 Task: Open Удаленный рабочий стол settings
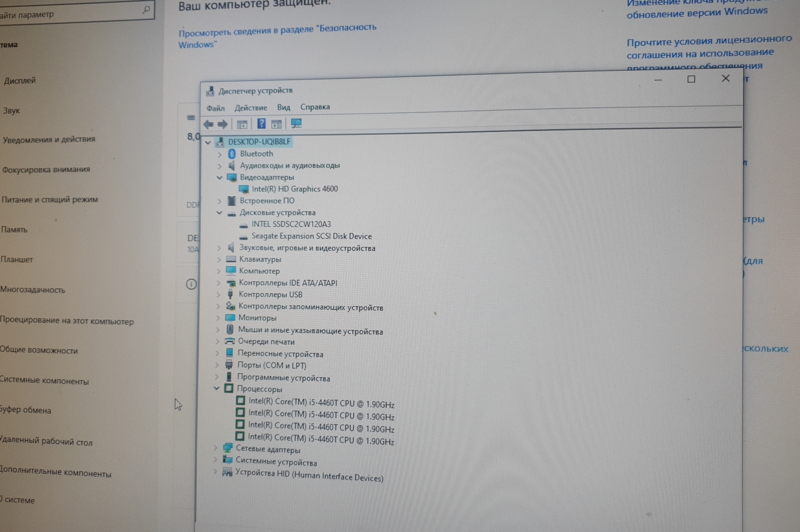[46, 441]
